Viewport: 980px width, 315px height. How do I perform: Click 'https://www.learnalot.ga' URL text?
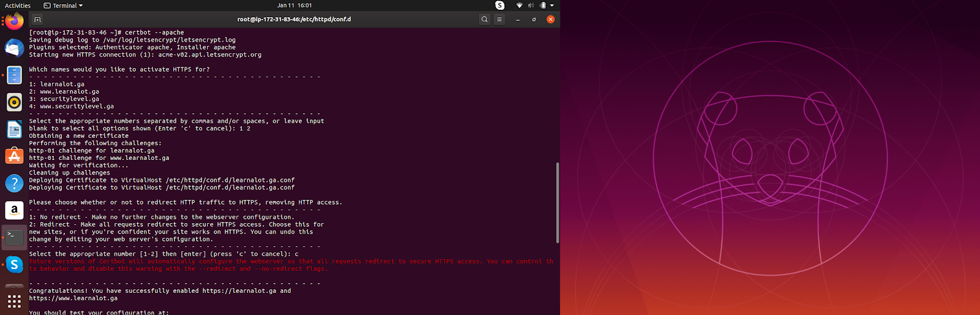(73, 298)
